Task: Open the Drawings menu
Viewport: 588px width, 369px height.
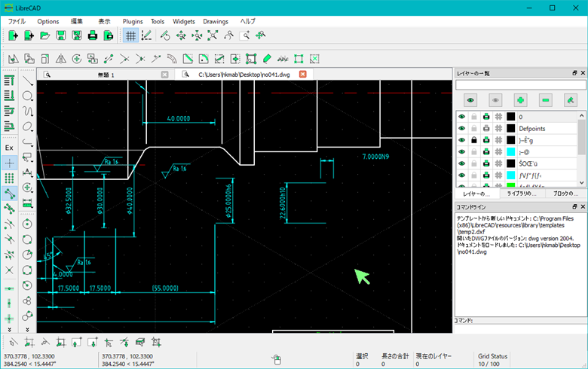Action: point(216,21)
